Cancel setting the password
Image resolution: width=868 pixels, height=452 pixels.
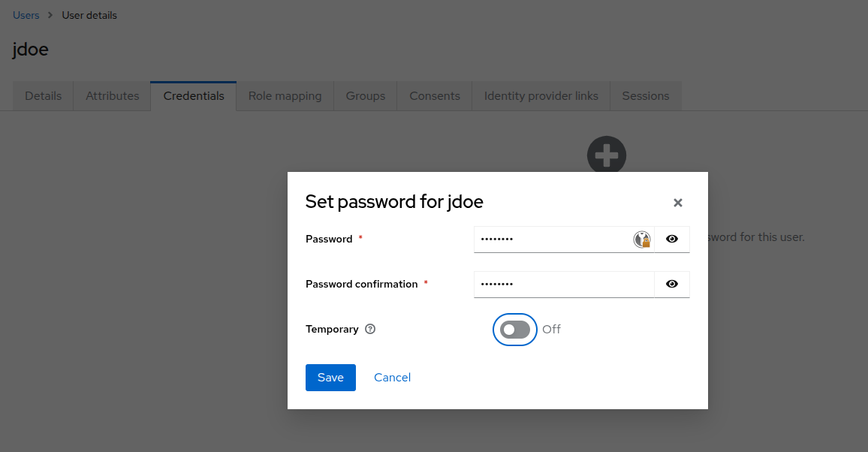click(x=392, y=378)
